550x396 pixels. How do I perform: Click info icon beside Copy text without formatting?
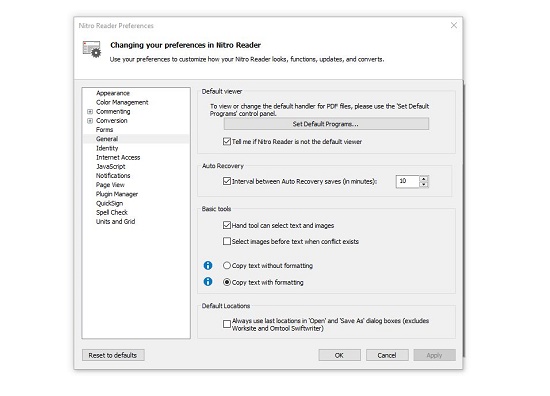pos(208,266)
